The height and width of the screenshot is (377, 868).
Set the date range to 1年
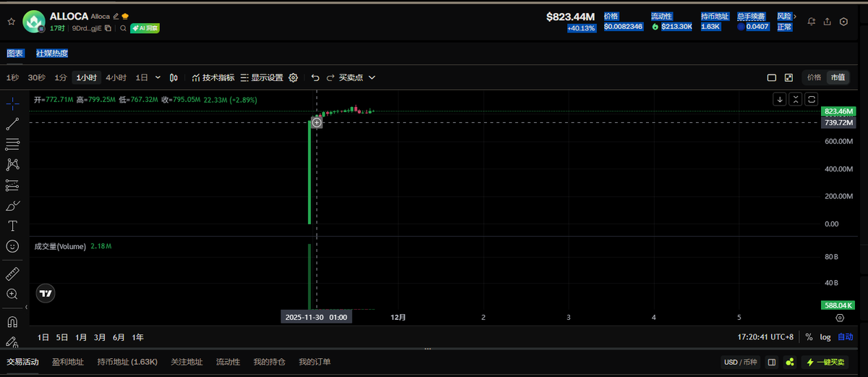137,337
